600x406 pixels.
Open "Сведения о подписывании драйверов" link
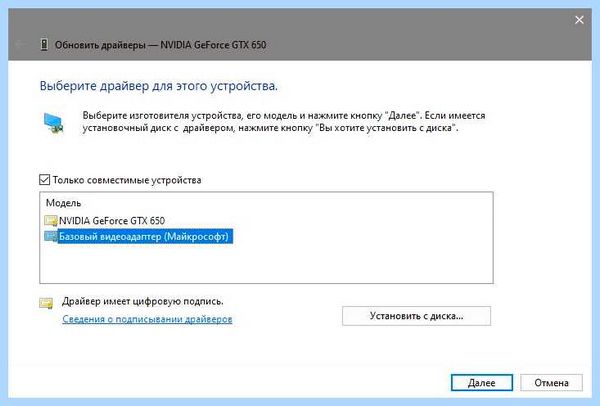[x=147, y=319]
